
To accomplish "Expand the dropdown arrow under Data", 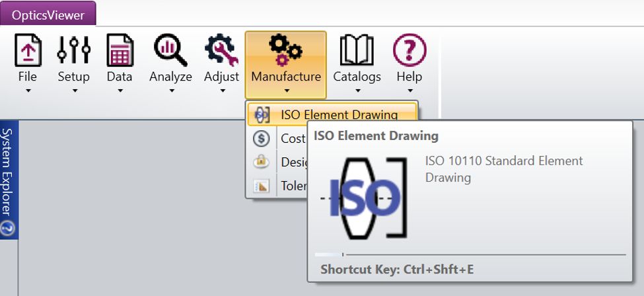I will (120, 91).
